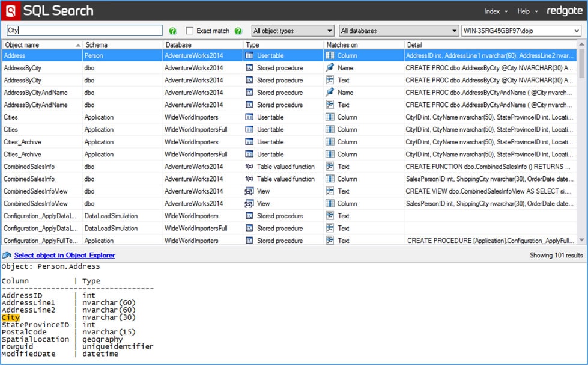
Task: Click the redgate logo in the header
Action: [565, 11]
